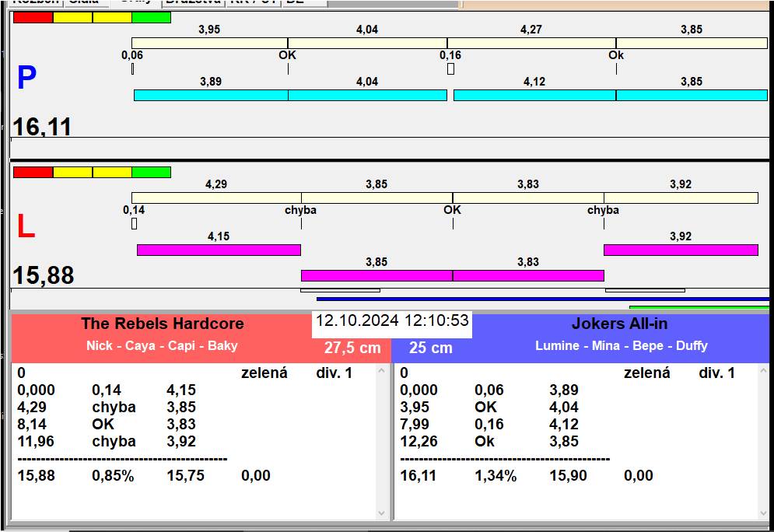The width and height of the screenshot is (774, 532).
Task: Select the cyan 4,12 bar in lane P
Action: click(534, 95)
